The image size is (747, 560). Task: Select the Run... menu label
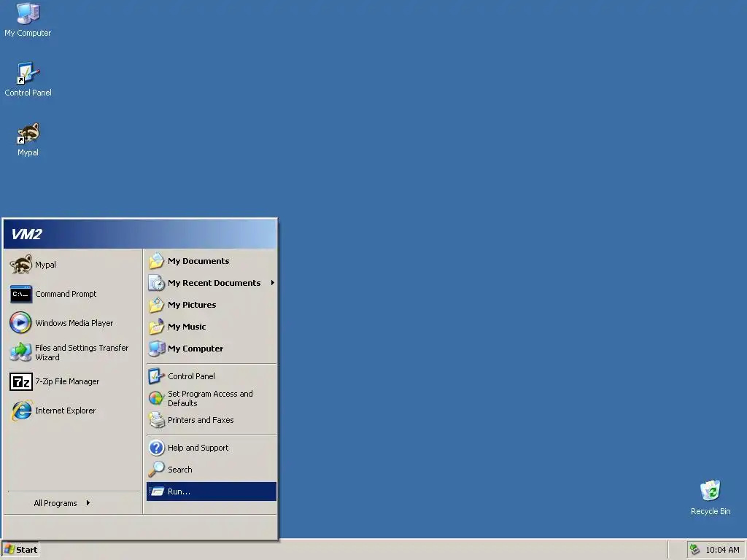point(179,491)
